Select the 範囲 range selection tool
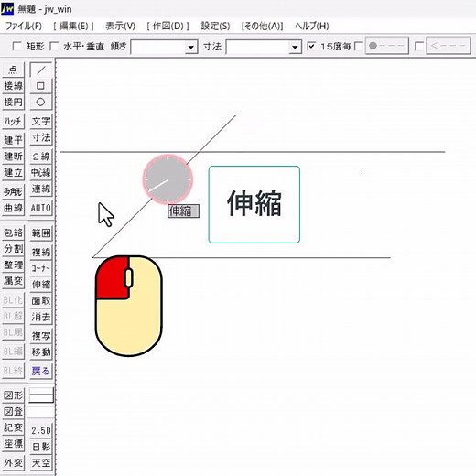 coord(41,233)
